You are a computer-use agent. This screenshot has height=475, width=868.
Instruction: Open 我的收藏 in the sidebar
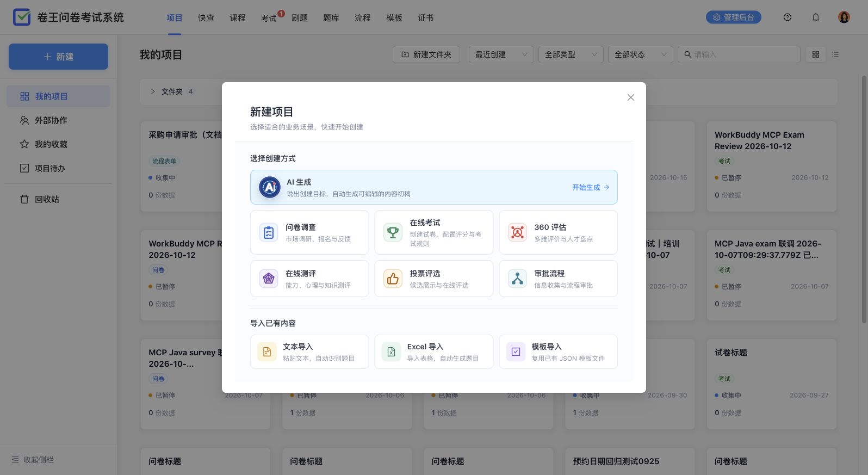coord(58,144)
